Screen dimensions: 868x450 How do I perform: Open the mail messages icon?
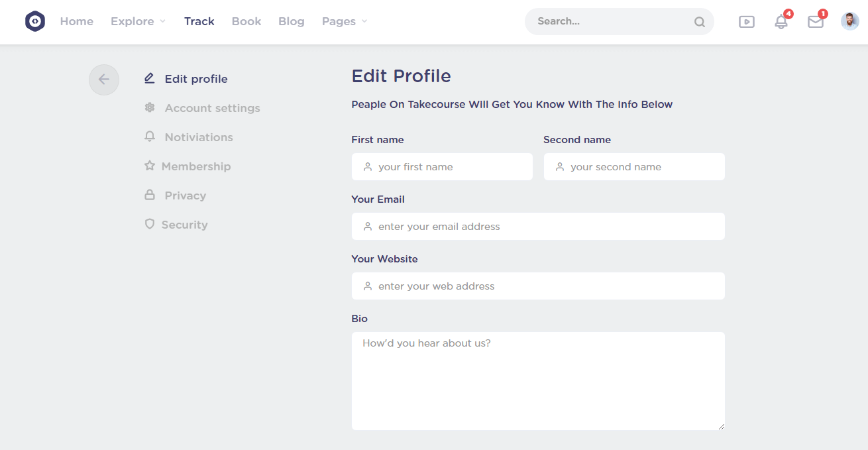click(815, 22)
